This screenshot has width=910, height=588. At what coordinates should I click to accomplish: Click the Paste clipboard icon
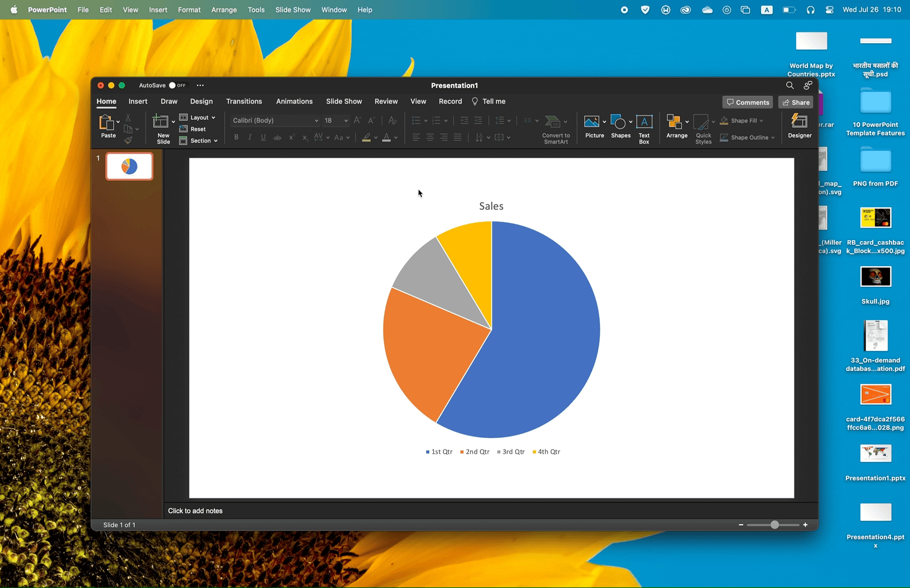[107, 123]
